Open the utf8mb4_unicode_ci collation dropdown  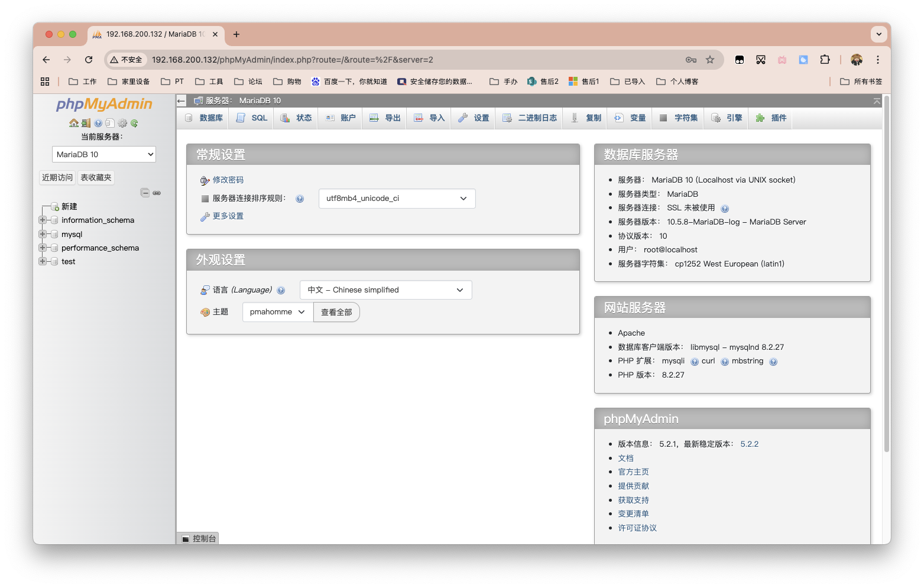pyautogui.click(x=397, y=199)
